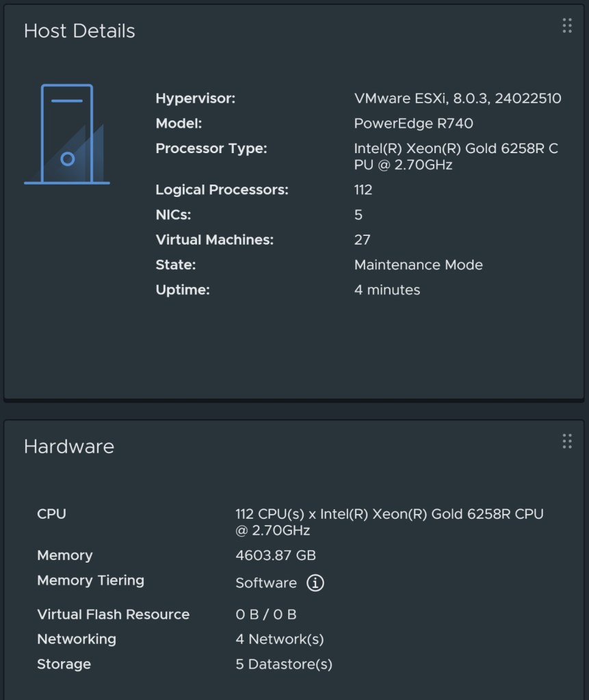Image resolution: width=589 pixels, height=700 pixels.
Task: Click the Host Details panel title
Action: tap(79, 31)
